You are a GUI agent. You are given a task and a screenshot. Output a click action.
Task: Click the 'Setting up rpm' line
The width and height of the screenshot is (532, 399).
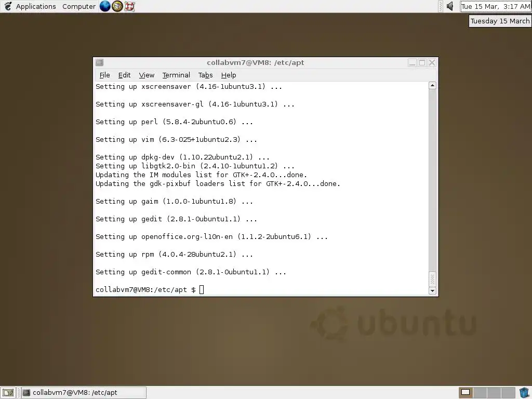pos(174,254)
